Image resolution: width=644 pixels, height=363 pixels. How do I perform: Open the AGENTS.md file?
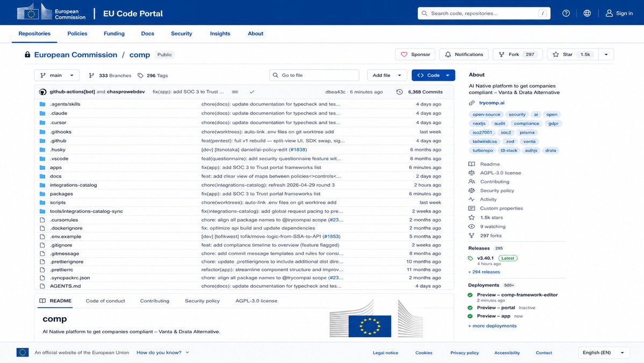point(66,286)
